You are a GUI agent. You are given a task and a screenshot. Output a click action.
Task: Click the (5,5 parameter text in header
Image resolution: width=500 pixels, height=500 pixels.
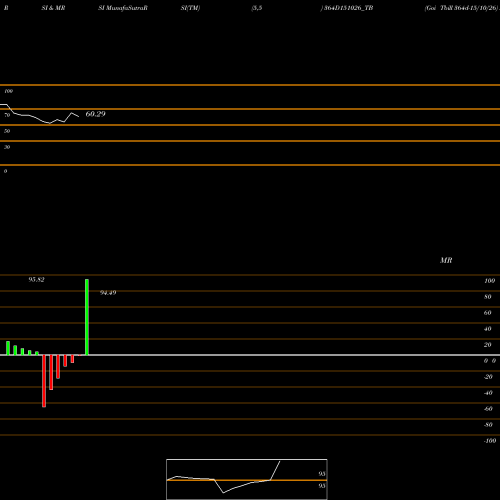pos(257,8)
